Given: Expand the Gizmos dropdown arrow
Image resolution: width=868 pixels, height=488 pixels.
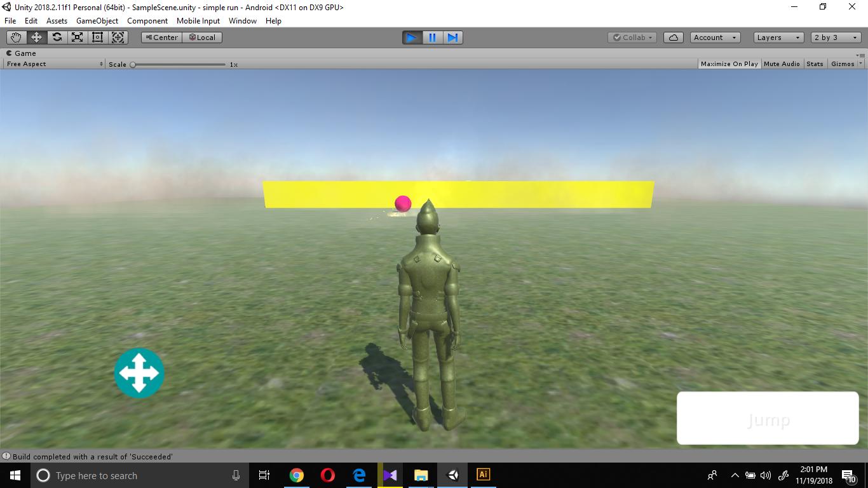Looking at the screenshot, I should coord(861,64).
